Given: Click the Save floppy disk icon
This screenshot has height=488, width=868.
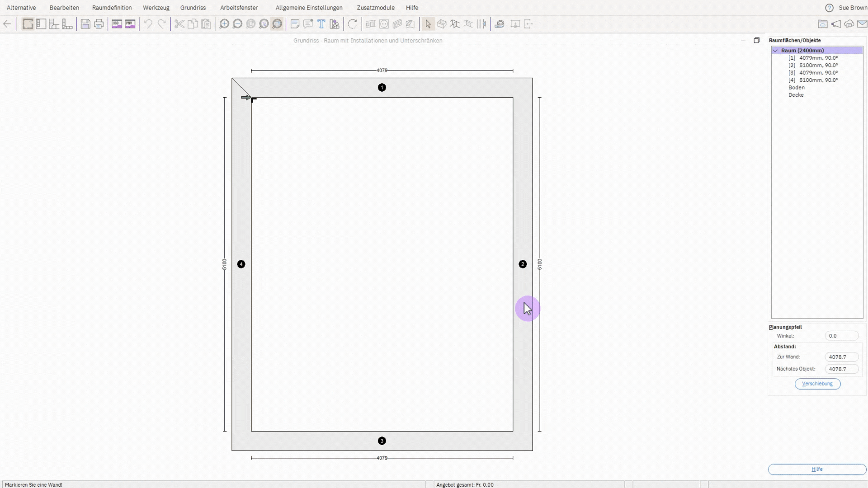Looking at the screenshot, I should point(85,24).
